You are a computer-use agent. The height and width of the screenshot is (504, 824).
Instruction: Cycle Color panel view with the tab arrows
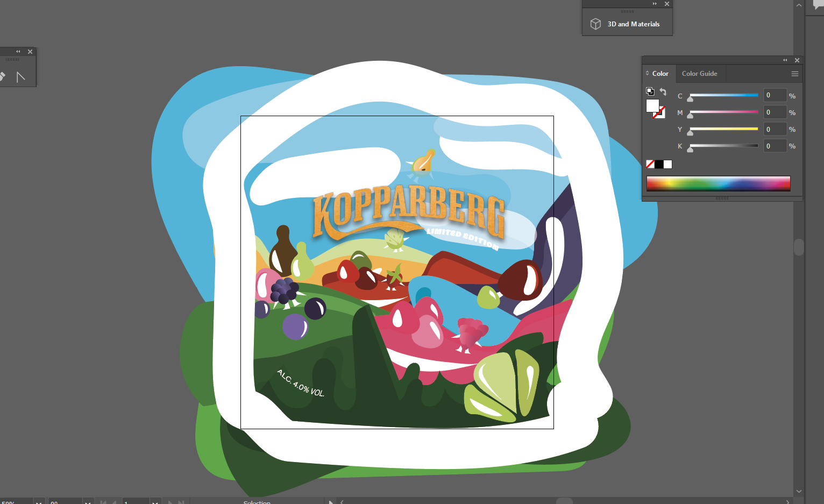[x=647, y=74]
